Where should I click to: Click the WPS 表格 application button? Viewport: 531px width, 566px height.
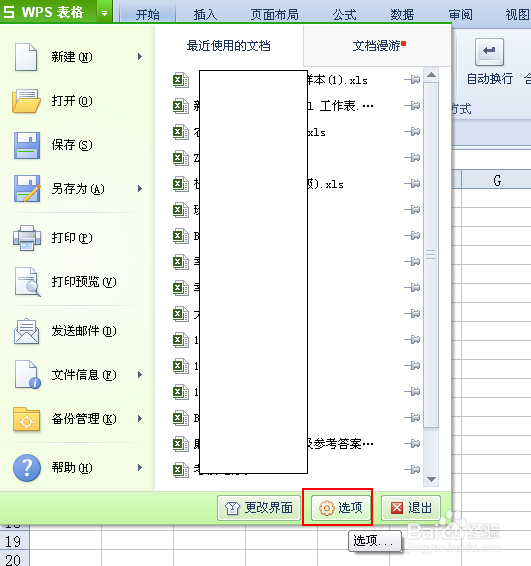pyautogui.click(x=48, y=13)
